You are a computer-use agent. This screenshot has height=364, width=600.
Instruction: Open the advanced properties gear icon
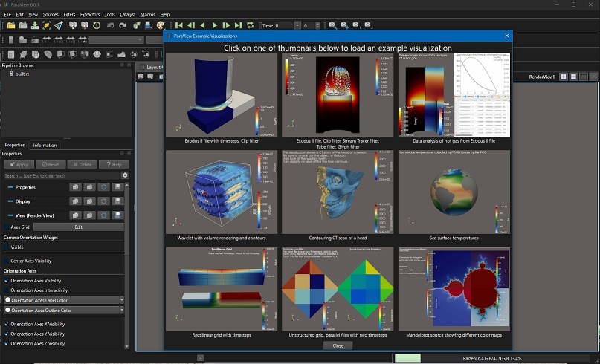125,175
